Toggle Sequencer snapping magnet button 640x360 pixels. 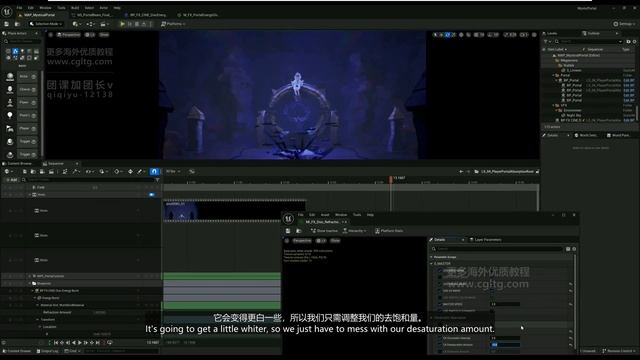154,171
